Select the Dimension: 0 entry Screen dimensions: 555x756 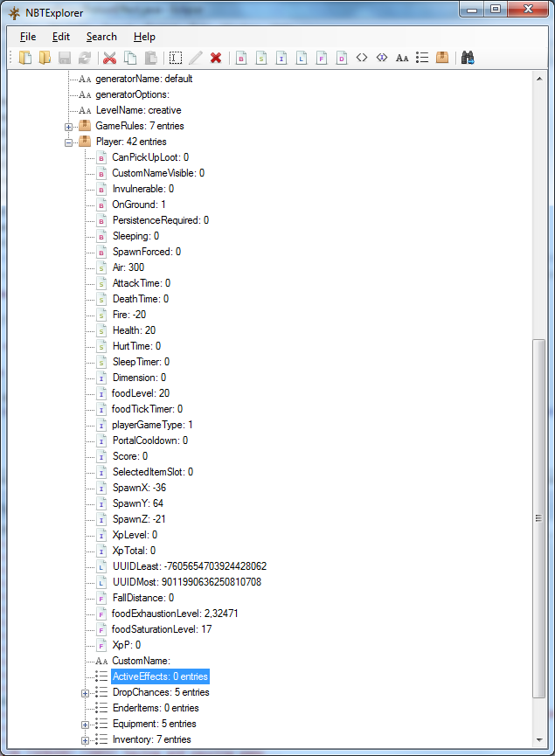point(139,378)
